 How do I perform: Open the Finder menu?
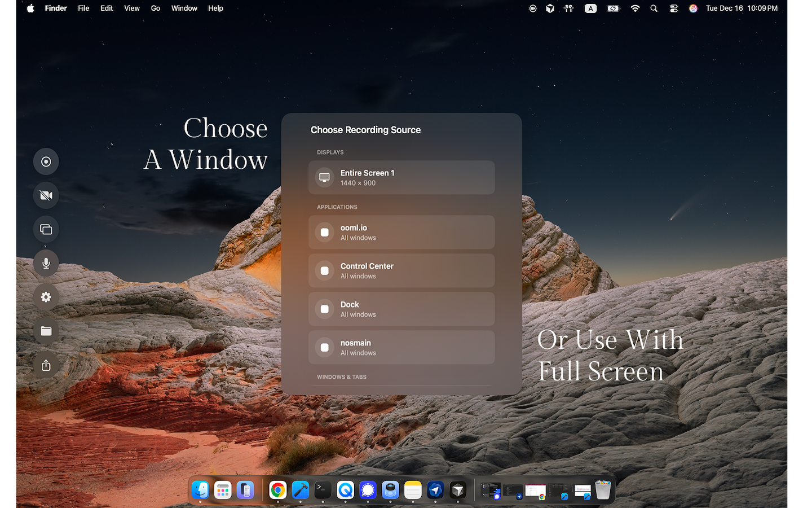[56, 8]
